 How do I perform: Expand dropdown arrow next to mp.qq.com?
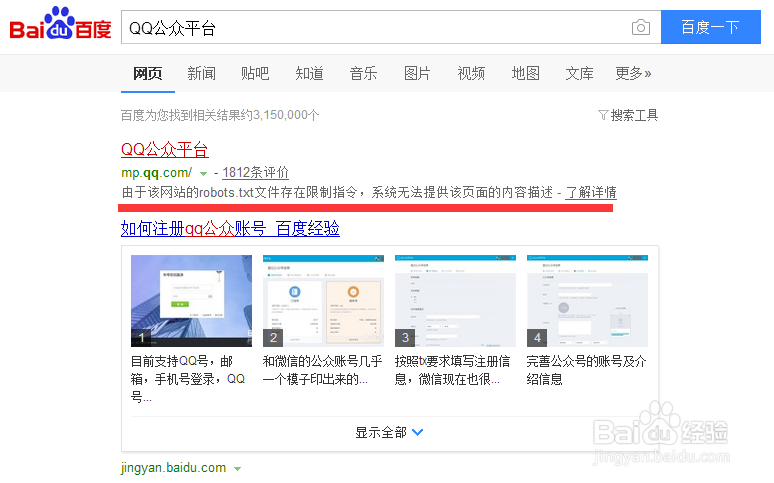tap(203, 173)
